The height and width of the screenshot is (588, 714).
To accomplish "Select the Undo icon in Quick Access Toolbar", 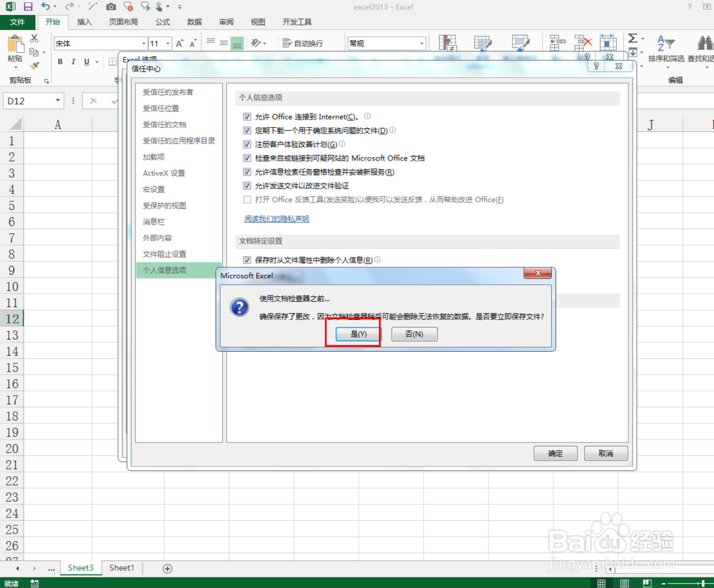I will (46, 6).
